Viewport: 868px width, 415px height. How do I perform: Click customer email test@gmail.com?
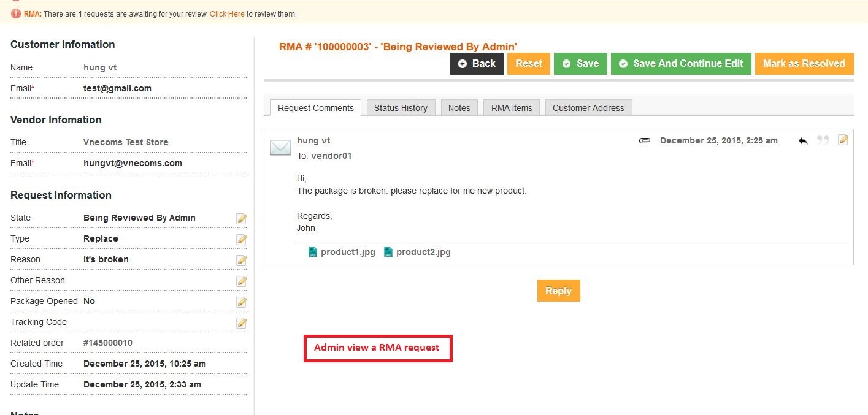point(117,88)
